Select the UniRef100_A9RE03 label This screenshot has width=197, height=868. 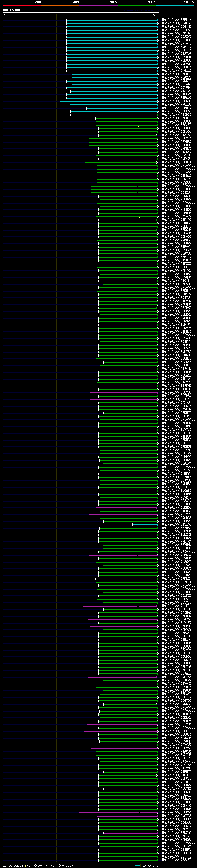click(177, 111)
